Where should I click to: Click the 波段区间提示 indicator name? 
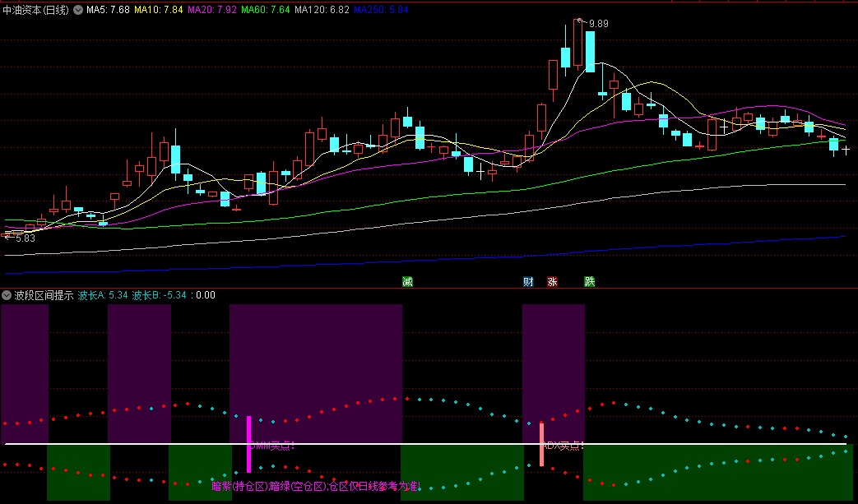tap(44, 295)
